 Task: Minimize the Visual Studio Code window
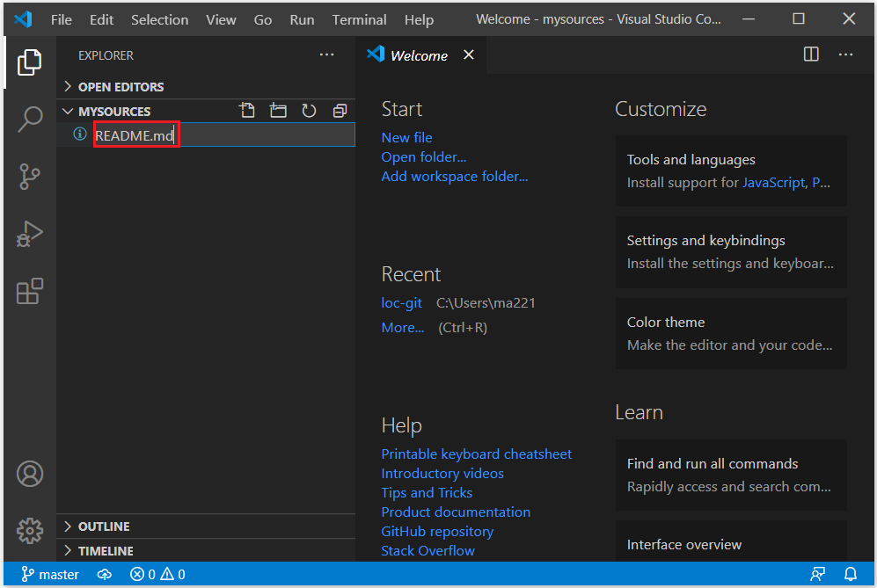(749, 19)
